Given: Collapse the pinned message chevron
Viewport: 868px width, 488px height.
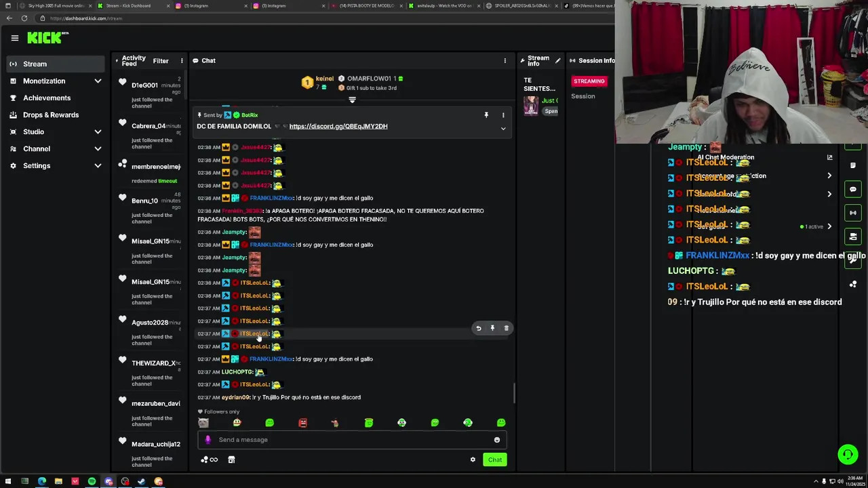Looking at the screenshot, I should 503,129.
